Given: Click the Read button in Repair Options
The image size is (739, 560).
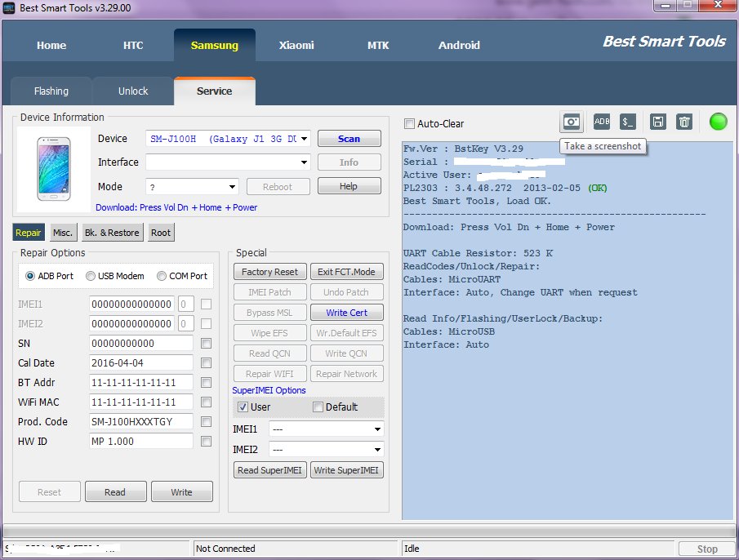Looking at the screenshot, I should pyautogui.click(x=115, y=491).
